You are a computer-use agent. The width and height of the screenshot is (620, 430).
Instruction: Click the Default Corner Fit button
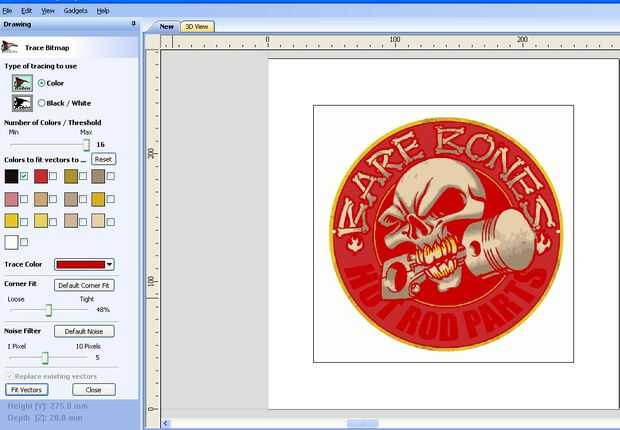click(84, 285)
